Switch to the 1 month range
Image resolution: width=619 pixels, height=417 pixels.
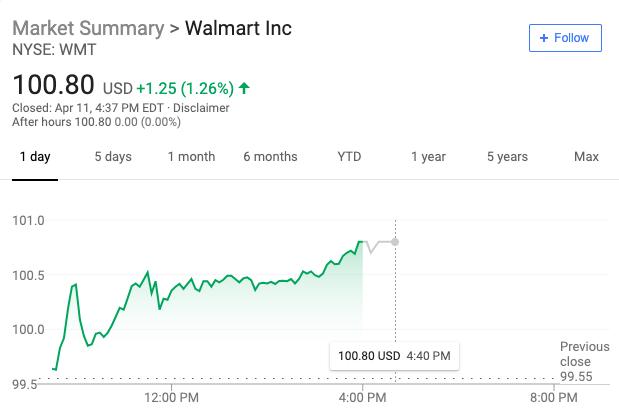tap(191, 157)
